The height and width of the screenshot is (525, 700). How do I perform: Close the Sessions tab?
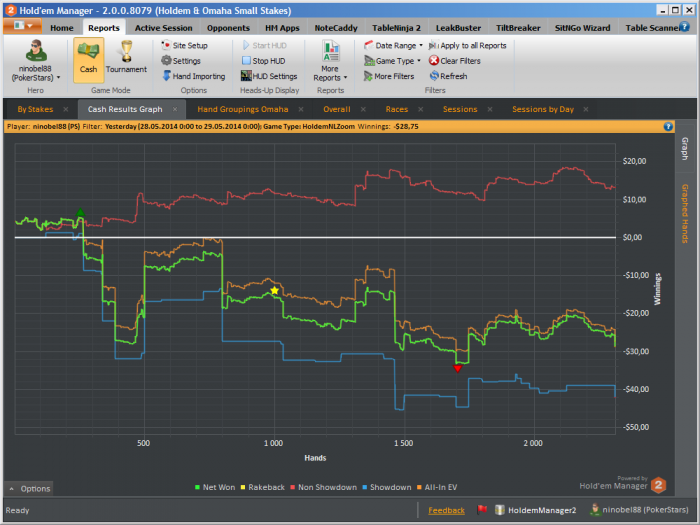point(490,109)
